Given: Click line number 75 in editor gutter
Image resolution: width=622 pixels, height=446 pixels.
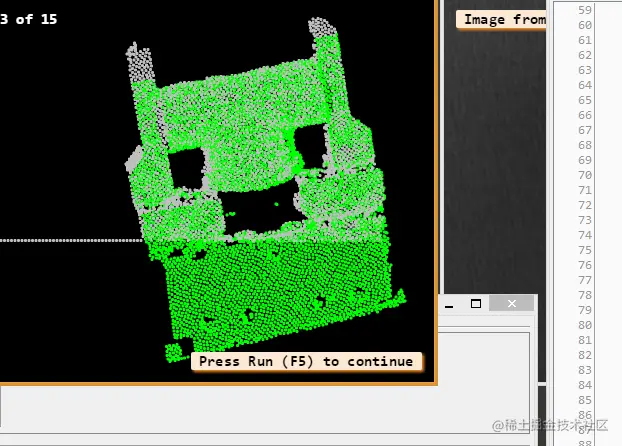Looking at the screenshot, I should [x=585, y=250].
